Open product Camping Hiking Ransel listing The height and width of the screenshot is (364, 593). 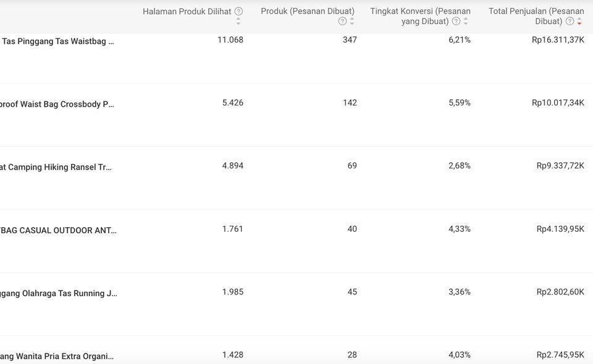[x=56, y=167]
